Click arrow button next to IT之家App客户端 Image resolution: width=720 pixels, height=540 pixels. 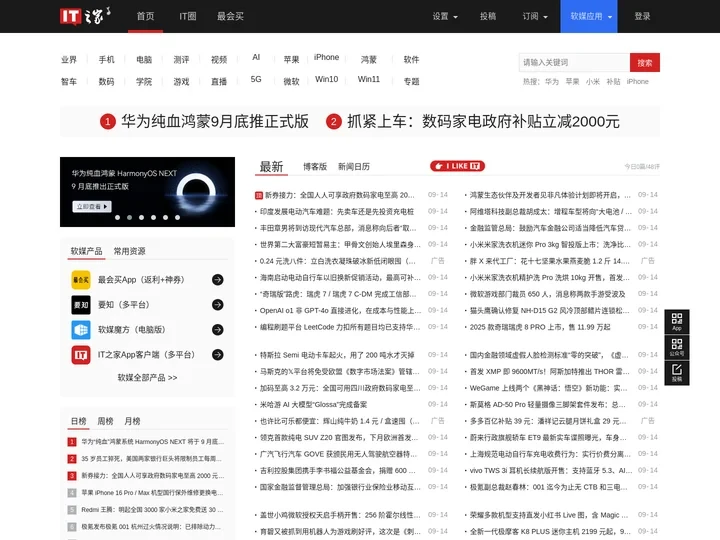click(218, 354)
